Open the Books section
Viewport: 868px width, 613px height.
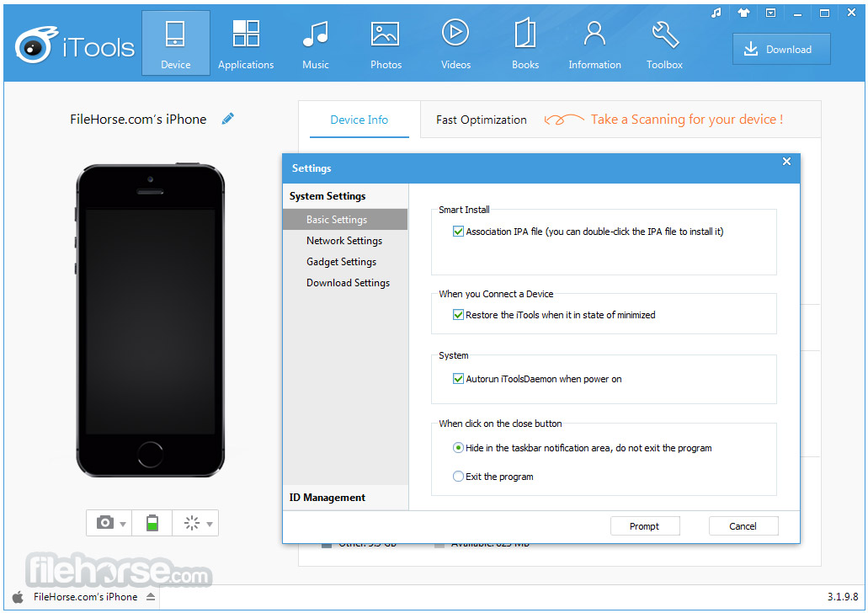pyautogui.click(x=525, y=44)
